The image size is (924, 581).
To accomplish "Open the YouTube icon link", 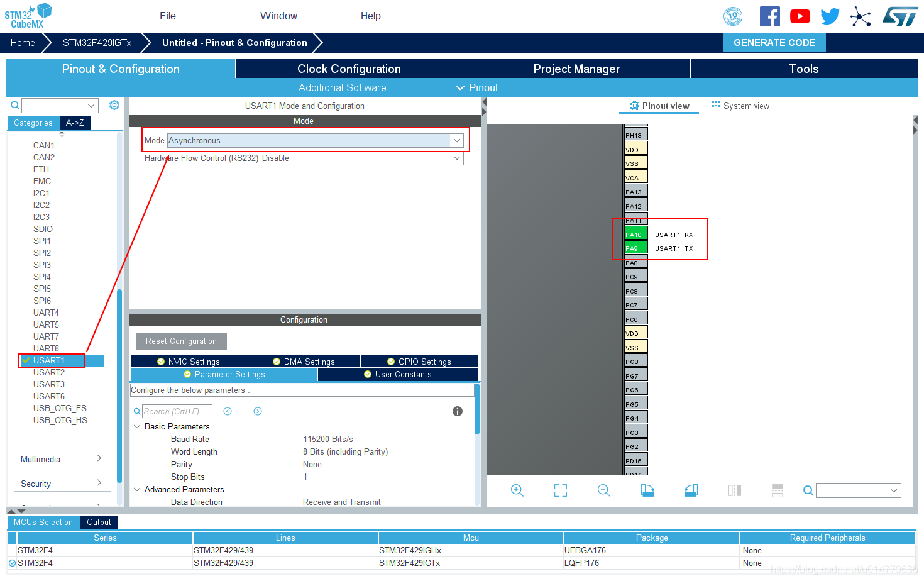I will 800,16.
